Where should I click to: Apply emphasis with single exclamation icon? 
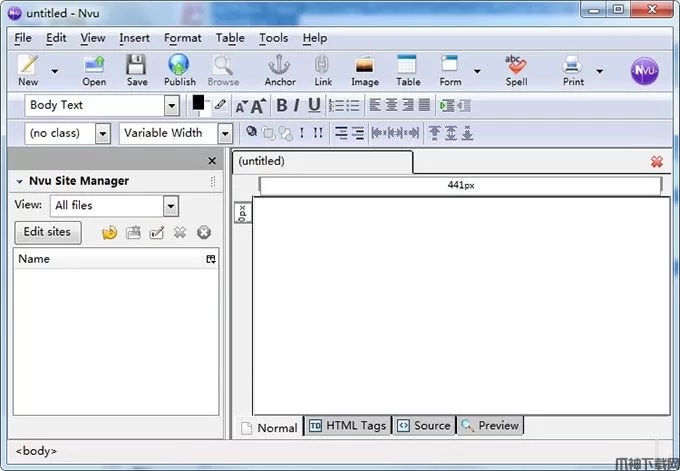pyautogui.click(x=302, y=133)
